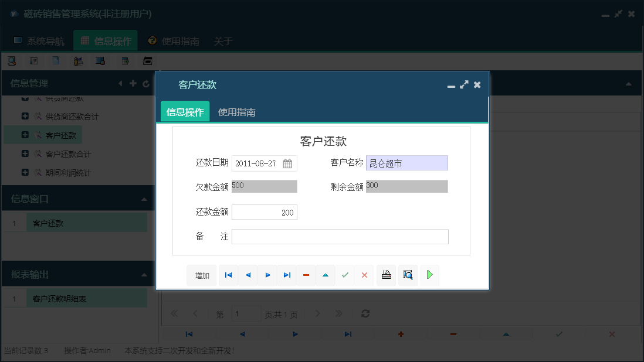
Task: Click the search icon in main toolbar
Action: click(12, 60)
